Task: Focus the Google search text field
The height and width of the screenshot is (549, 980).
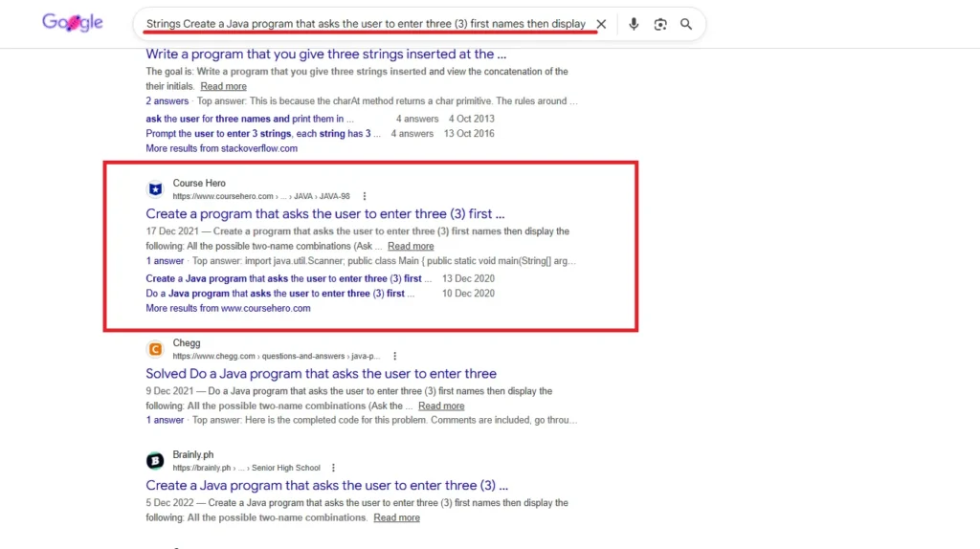Action: [366, 24]
